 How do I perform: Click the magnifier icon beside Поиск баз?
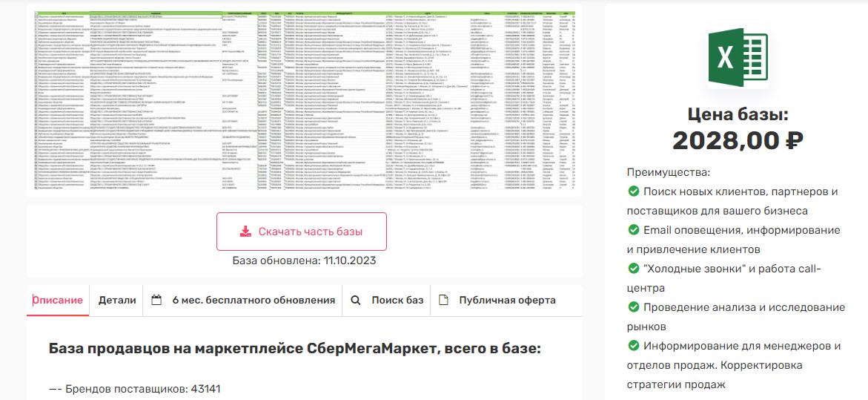(355, 301)
